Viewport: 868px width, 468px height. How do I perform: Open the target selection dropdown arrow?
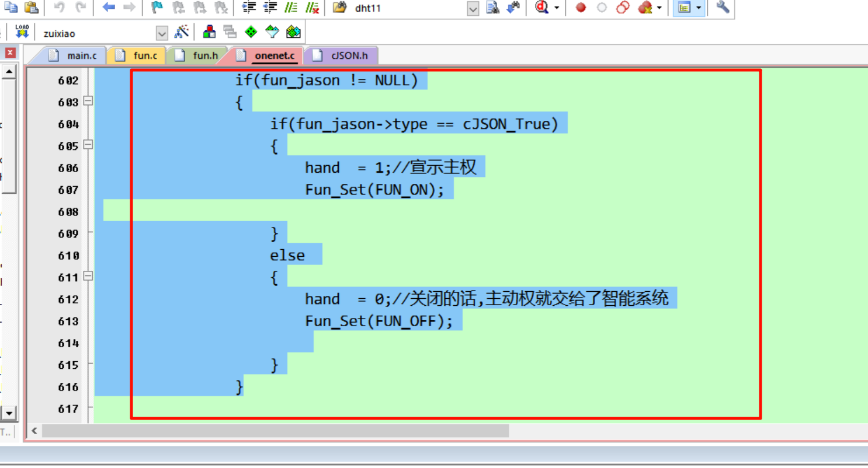click(162, 33)
